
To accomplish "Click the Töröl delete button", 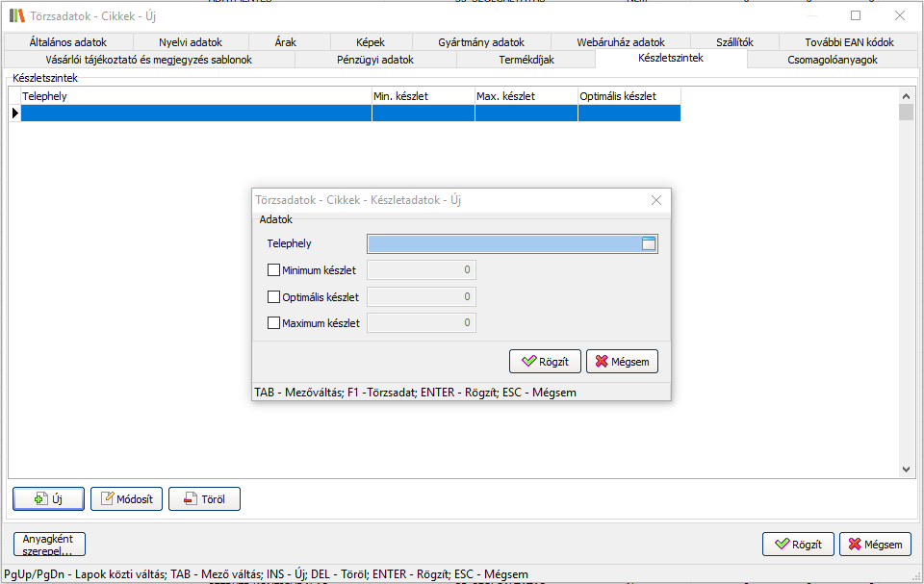I will pyautogui.click(x=204, y=499).
